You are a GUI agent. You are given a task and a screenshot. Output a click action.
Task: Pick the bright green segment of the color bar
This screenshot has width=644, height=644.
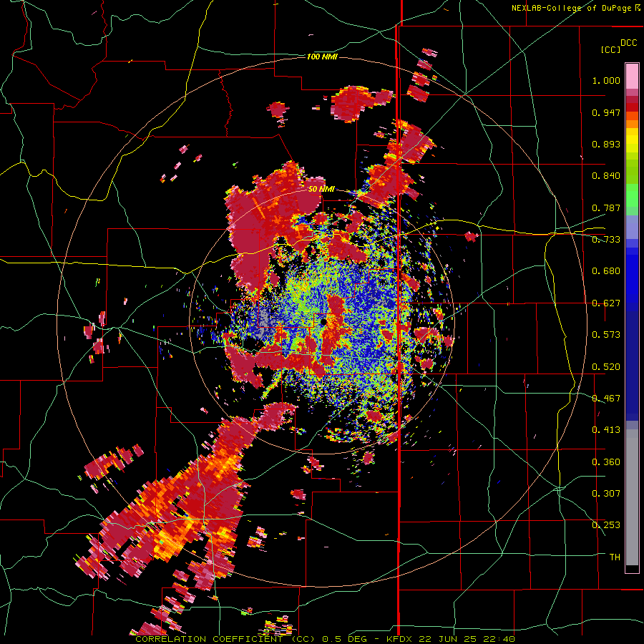[x=632, y=195]
